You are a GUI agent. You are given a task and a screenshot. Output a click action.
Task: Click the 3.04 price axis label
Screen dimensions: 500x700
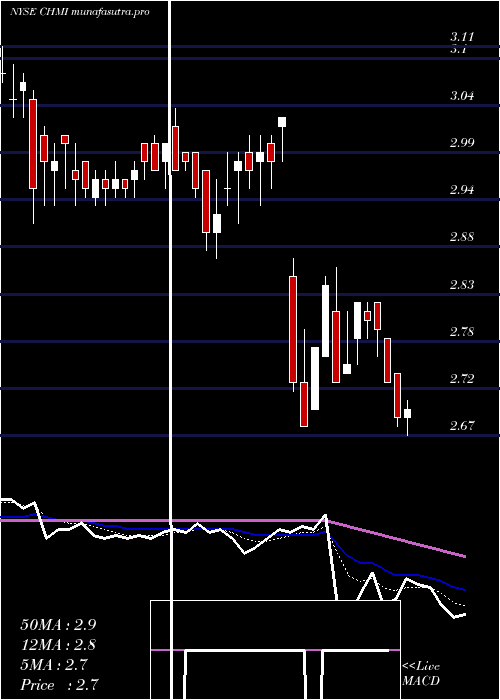(x=462, y=96)
